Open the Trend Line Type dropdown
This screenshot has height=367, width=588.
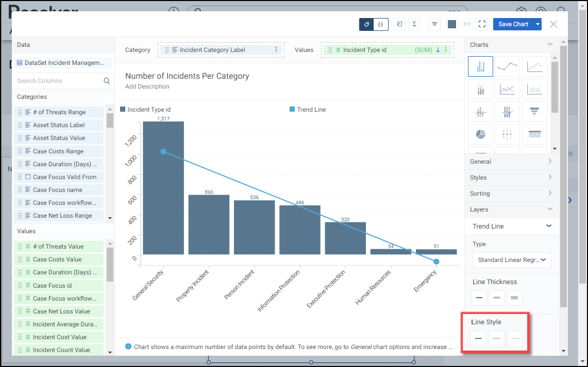click(x=512, y=260)
